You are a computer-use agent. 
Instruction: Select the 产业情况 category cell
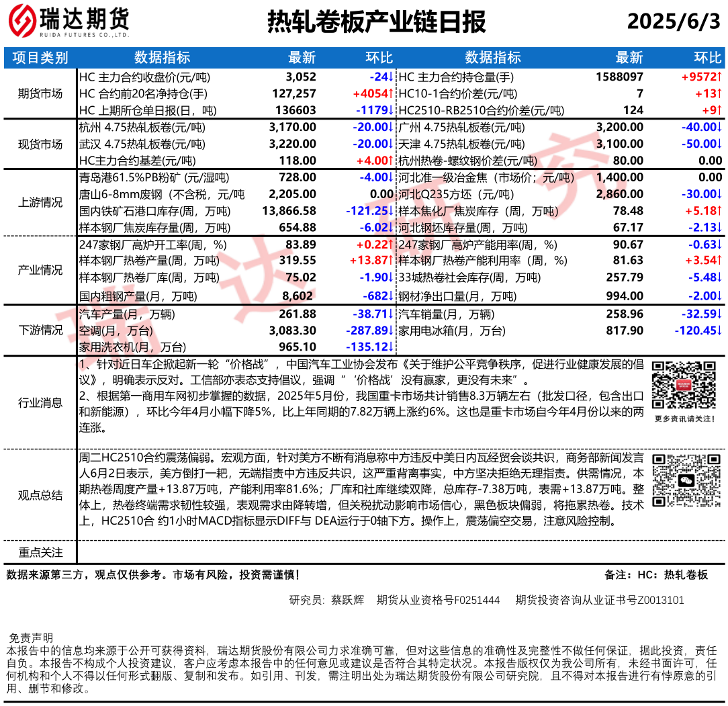tap(40, 270)
